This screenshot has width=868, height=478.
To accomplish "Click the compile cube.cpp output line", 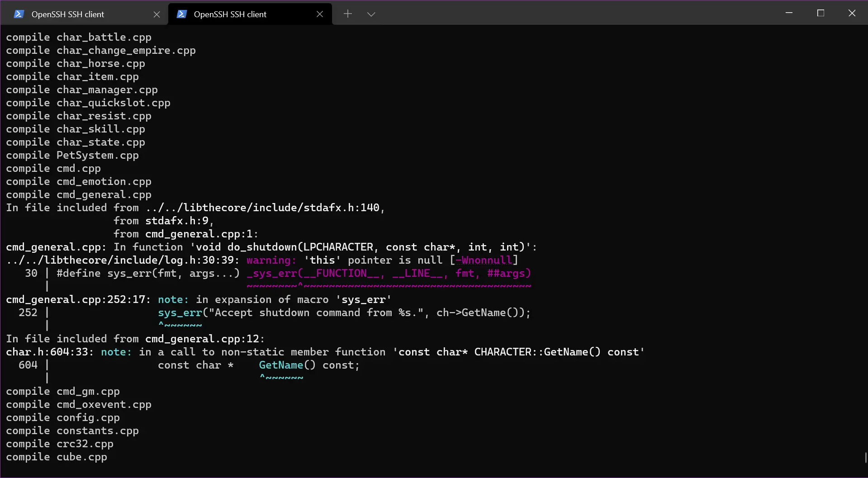I will [57, 457].
